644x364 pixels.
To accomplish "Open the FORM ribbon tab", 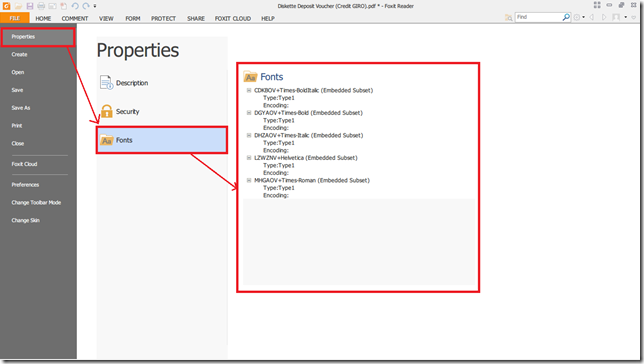I will tap(133, 18).
